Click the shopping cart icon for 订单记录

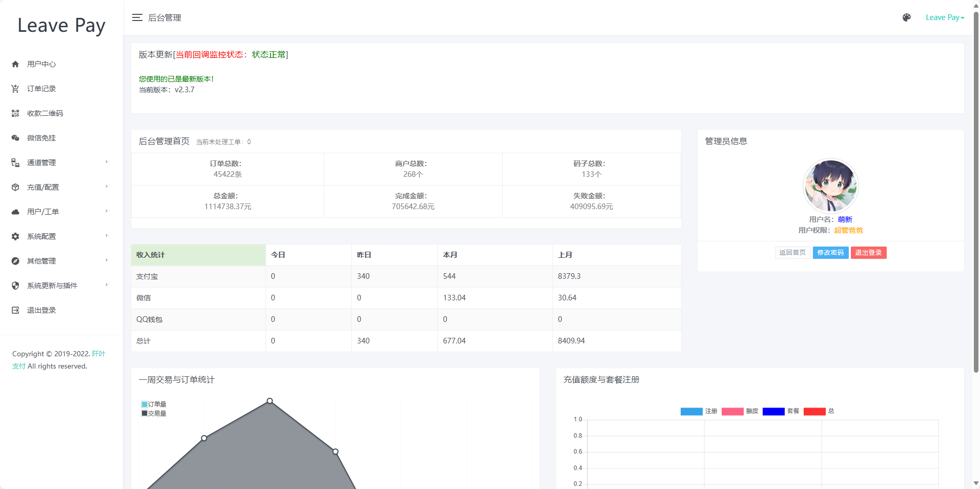coord(15,89)
